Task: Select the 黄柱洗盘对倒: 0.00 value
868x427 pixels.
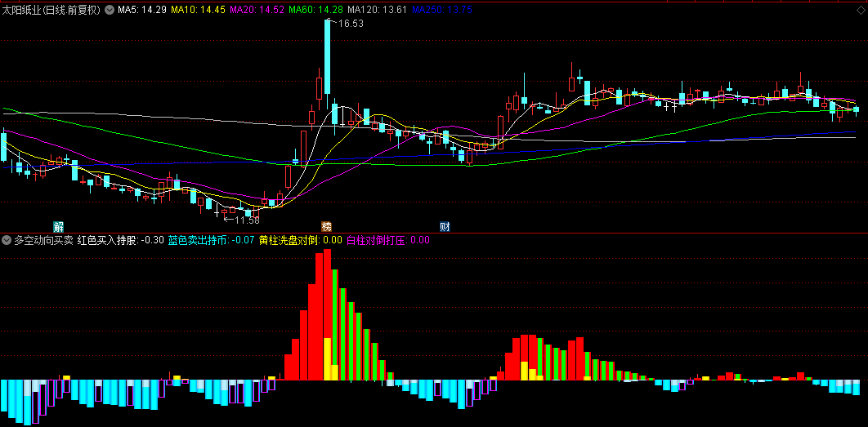Action: pos(301,240)
